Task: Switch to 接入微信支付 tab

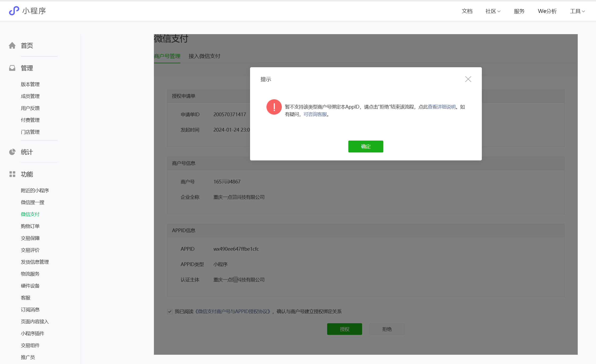Action: (x=204, y=56)
